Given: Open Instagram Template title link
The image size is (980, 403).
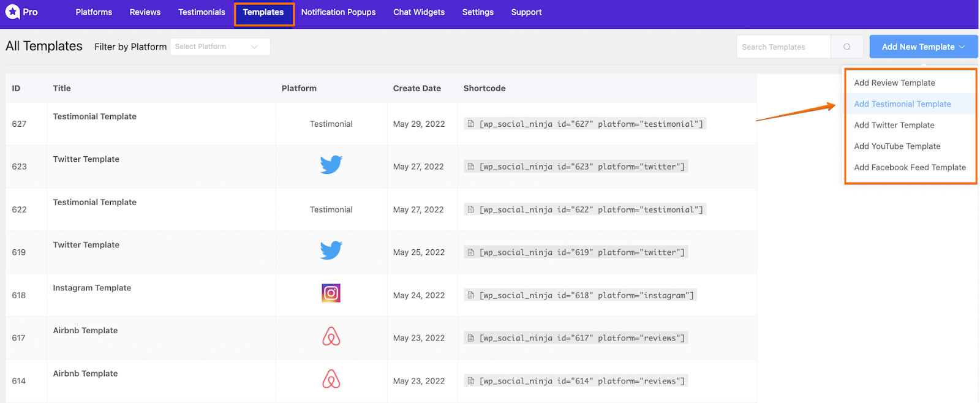Looking at the screenshot, I should (92, 288).
